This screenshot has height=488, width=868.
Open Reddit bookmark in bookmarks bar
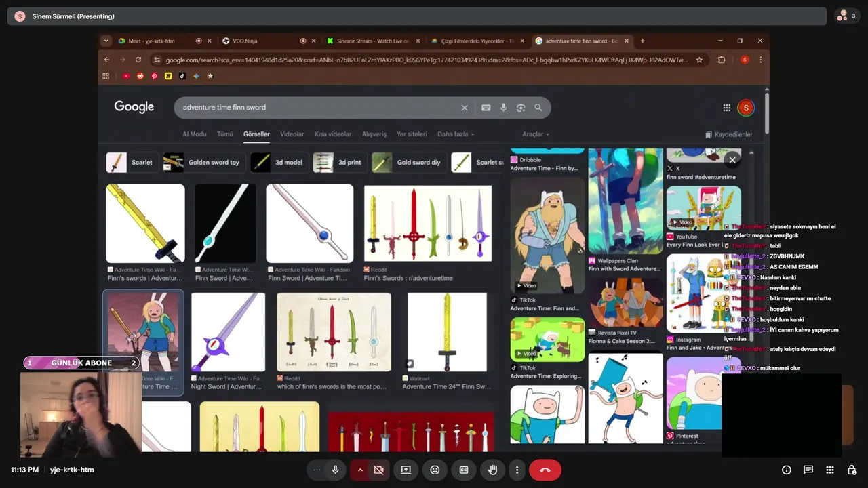coord(140,76)
